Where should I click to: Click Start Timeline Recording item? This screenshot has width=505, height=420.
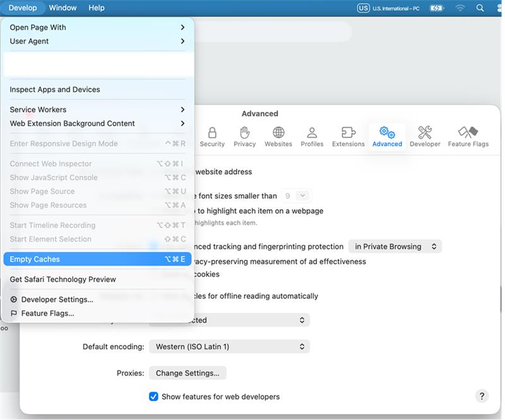pos(97,225)
